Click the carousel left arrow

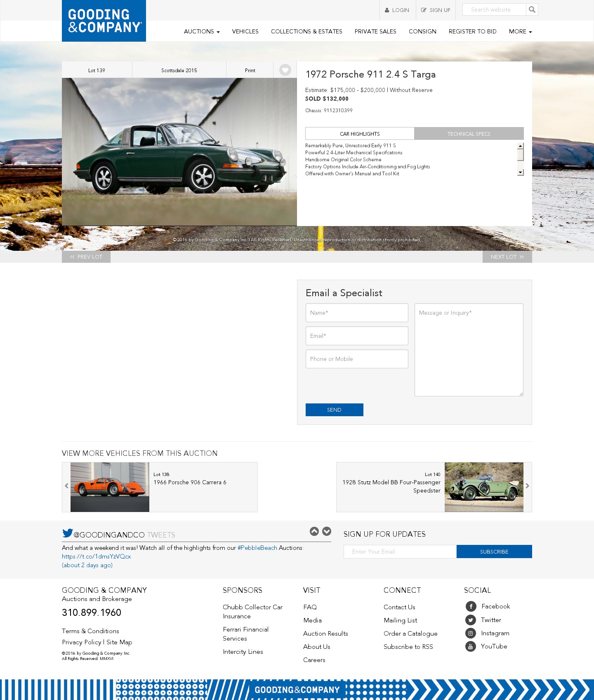pos(66,486)
